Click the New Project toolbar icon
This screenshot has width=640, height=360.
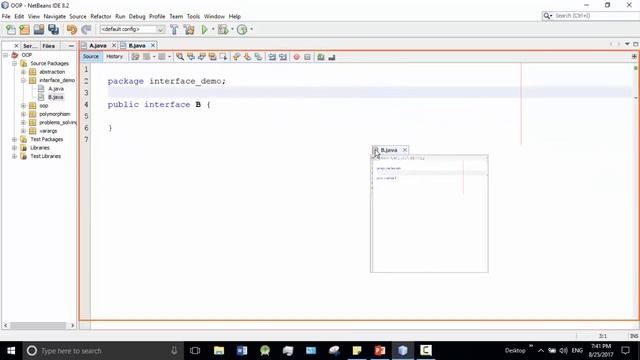pos(24,29)
